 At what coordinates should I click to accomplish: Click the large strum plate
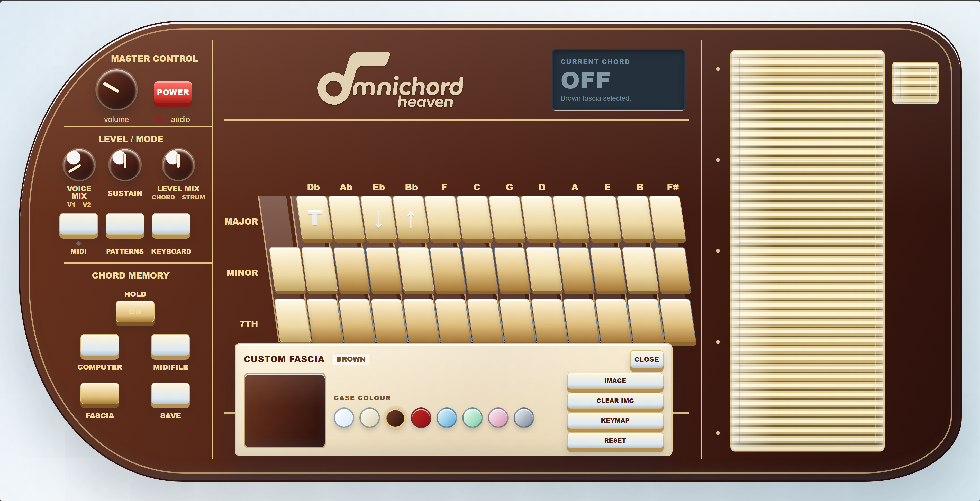tap(807, 251)
